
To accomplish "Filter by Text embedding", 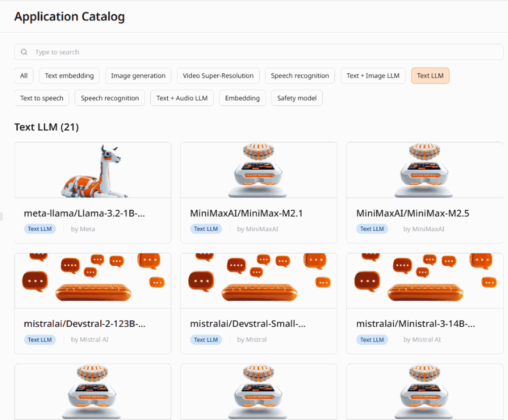I will coord(69,76).
